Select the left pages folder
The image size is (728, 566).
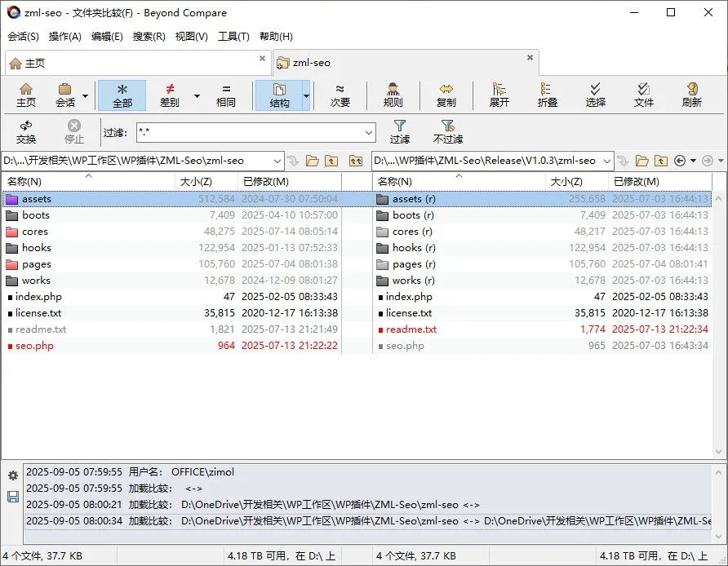(171, 264)
